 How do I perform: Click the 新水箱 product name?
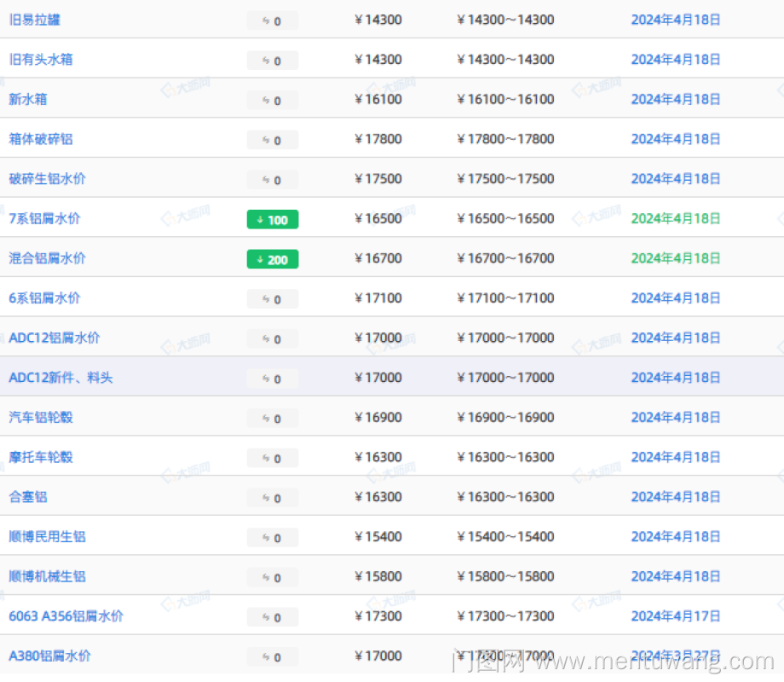tap(28, 99)
